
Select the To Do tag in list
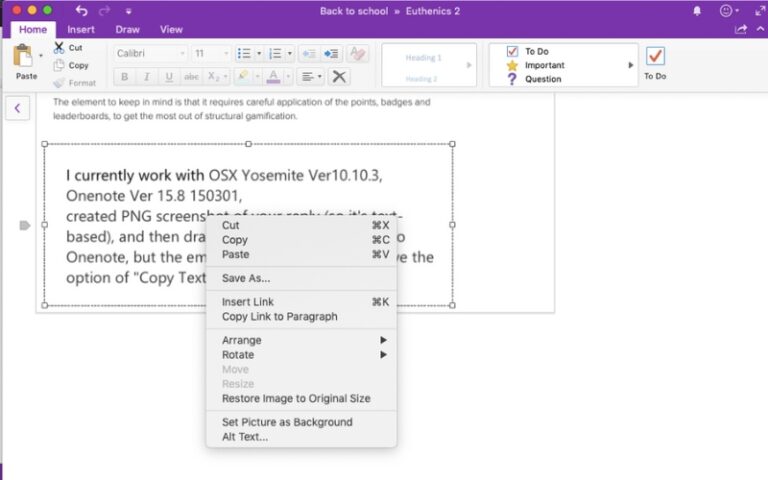point(536,51)
